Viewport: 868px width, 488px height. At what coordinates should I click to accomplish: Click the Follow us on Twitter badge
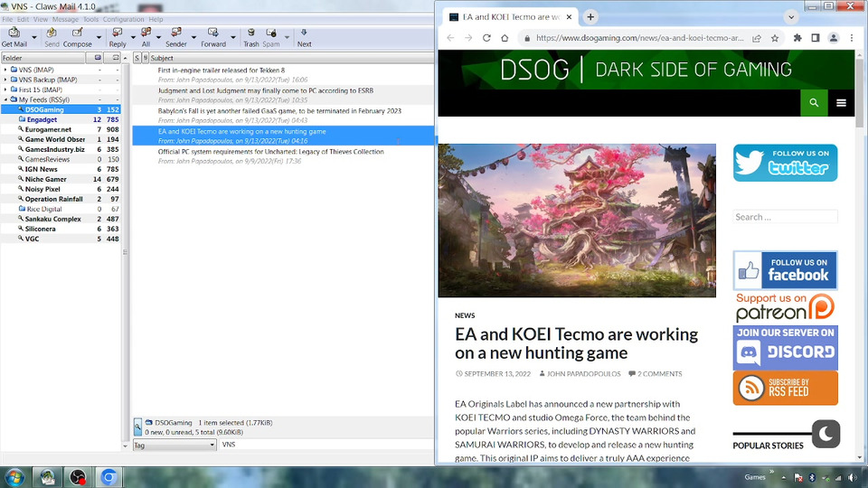[x=785, y=163]
